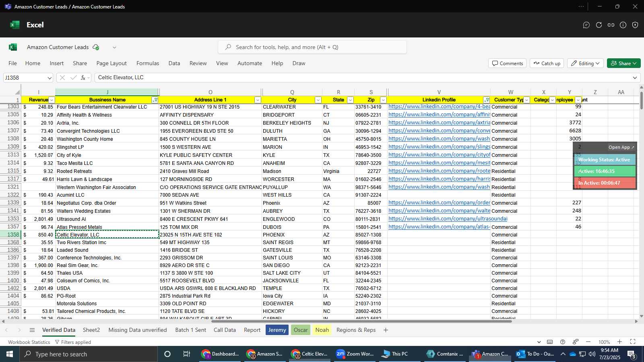Click the confirm checkmark in formula bar
The image size is (644, 362).
(73, 78)
